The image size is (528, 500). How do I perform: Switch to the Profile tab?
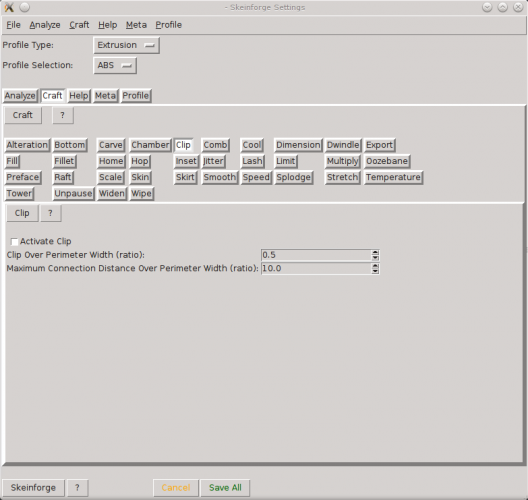pyautogui.click(x=136, y=96)
